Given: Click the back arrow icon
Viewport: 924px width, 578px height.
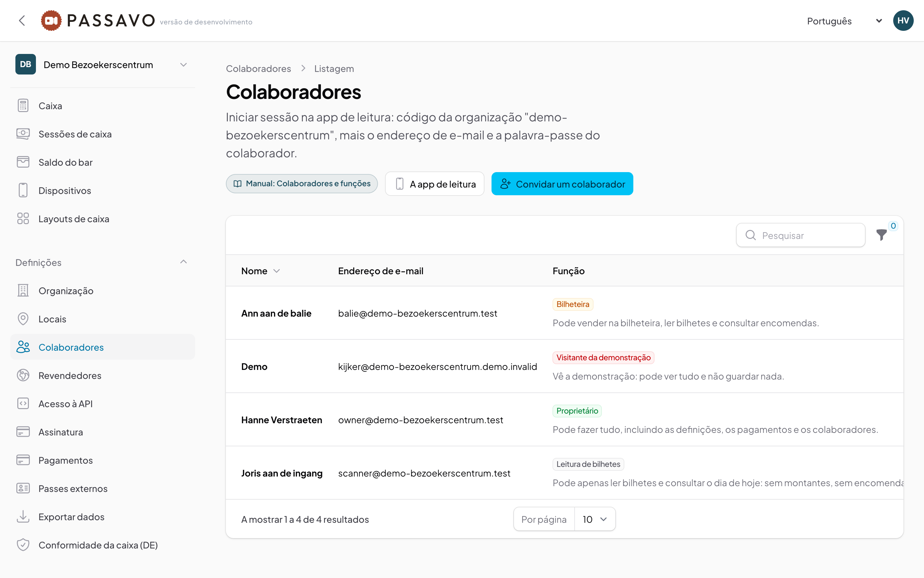Looking at the screenshot, I should coord(22,21).
